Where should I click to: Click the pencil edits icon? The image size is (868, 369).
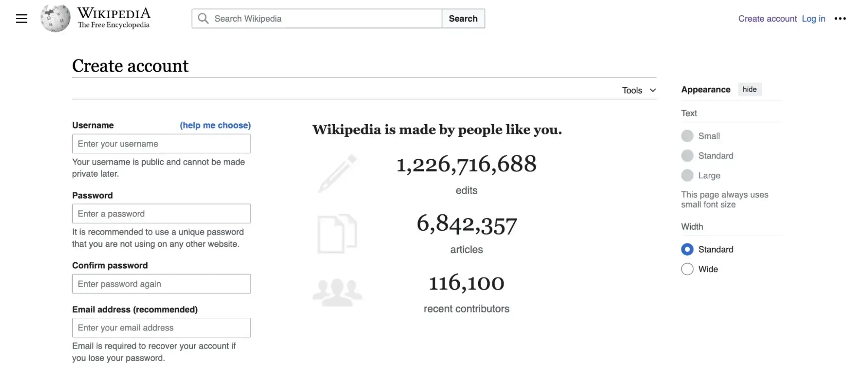point(337,173)
